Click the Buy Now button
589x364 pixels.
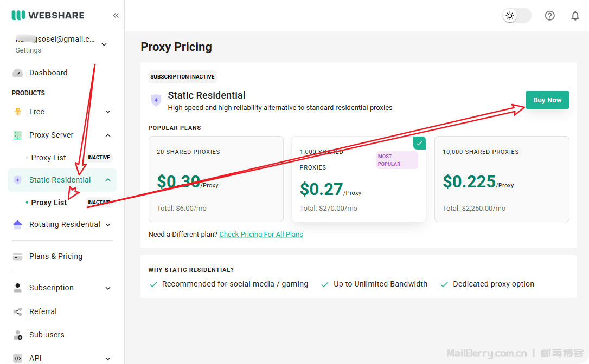click(547, 100)
